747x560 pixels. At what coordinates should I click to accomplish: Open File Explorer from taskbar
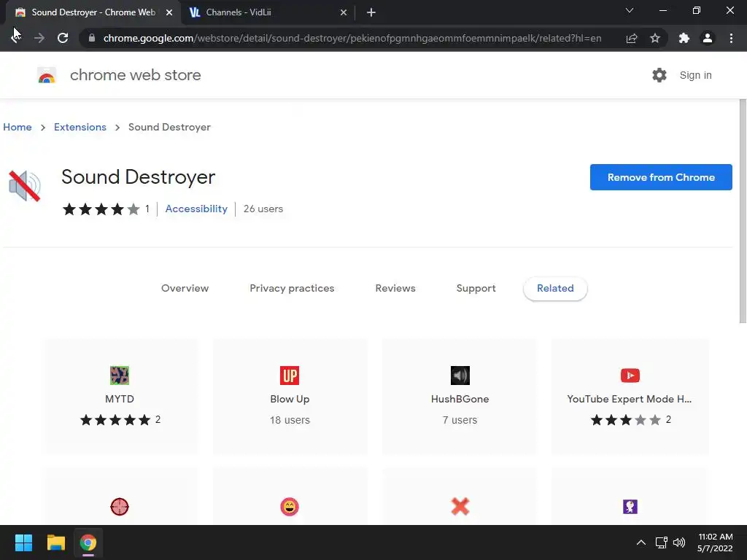coord(55,542)
